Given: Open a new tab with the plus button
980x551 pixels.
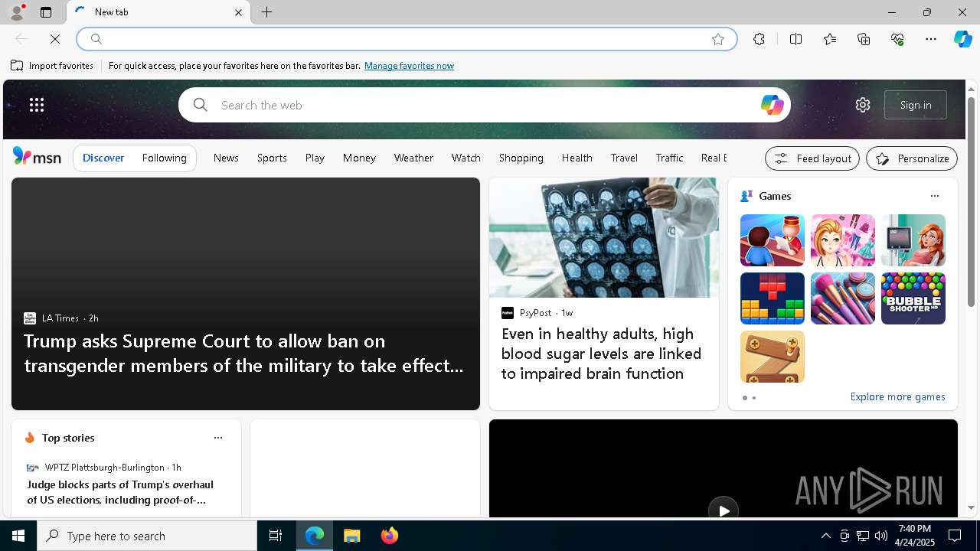Looking at the screenshot, I should click(267, 12).
